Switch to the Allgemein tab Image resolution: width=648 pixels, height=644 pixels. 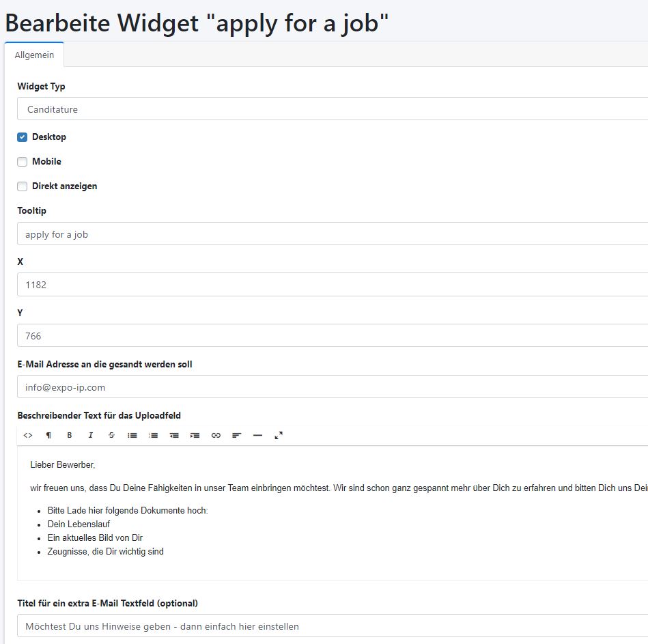click(x=34, y=55)
